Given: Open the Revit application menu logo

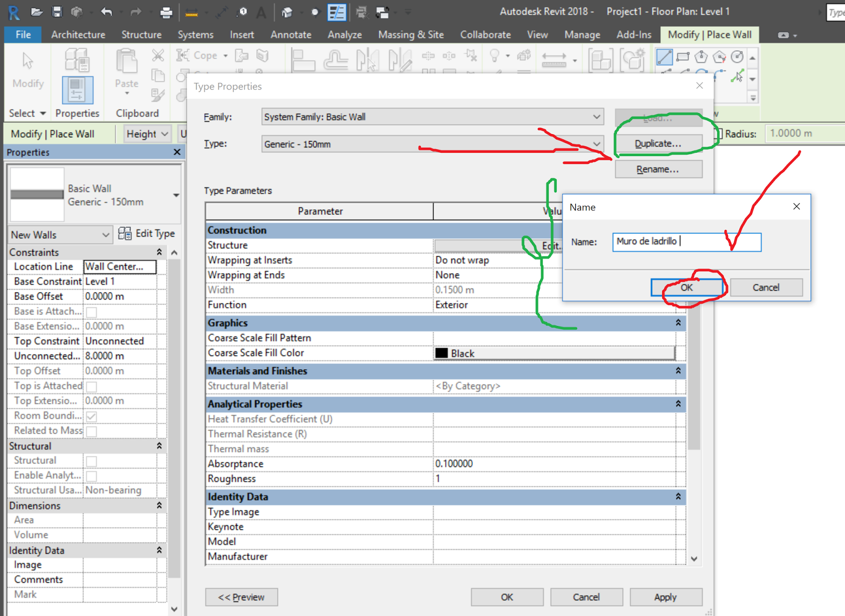Looking at the screenshot, I should (14, 12).
